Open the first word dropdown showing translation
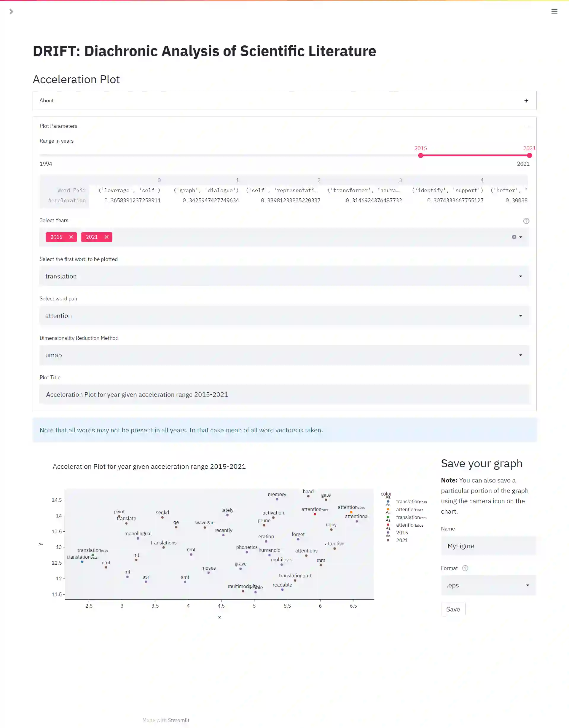Viewport: 569px width, 728px height. pyautogui.click(x=284, y=276)
